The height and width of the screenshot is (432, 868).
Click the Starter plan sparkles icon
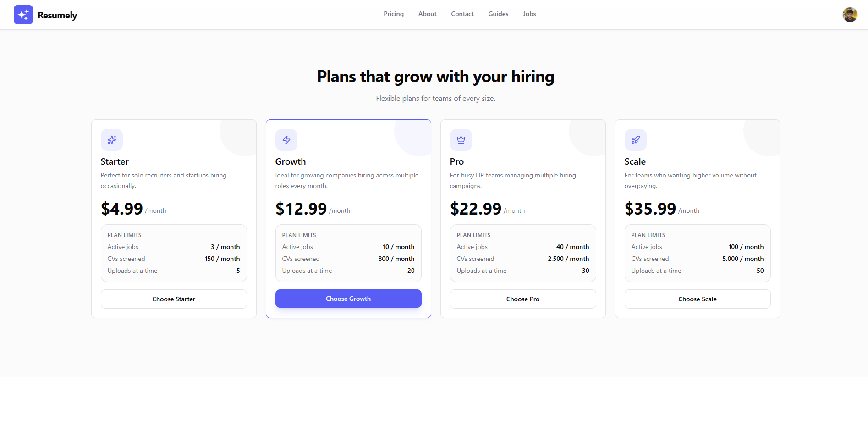pyautogui.click(x=112, y=140)
